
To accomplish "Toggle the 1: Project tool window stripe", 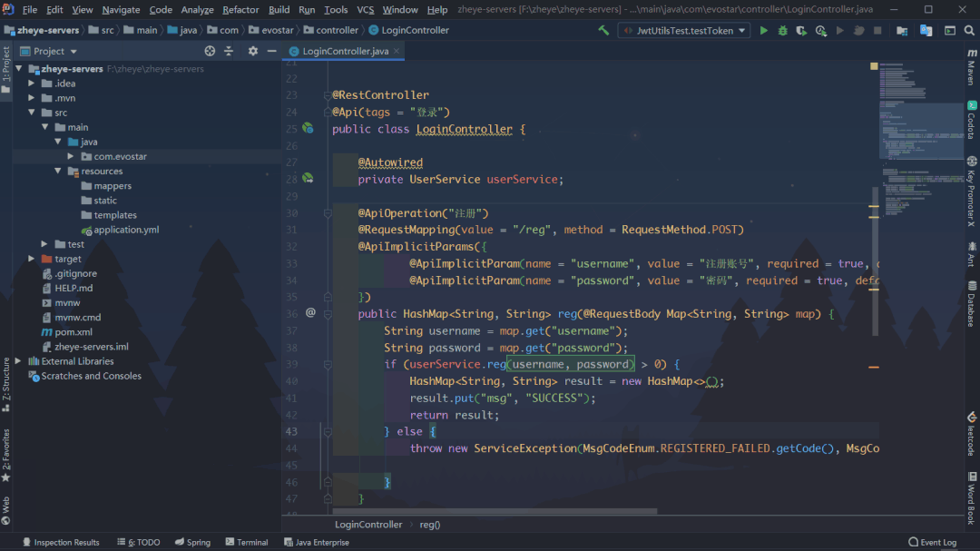I will coord(5,70).
